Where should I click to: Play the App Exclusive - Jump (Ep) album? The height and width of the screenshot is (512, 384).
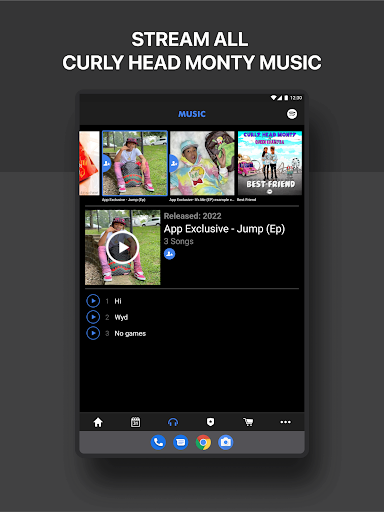coord(122,247)
